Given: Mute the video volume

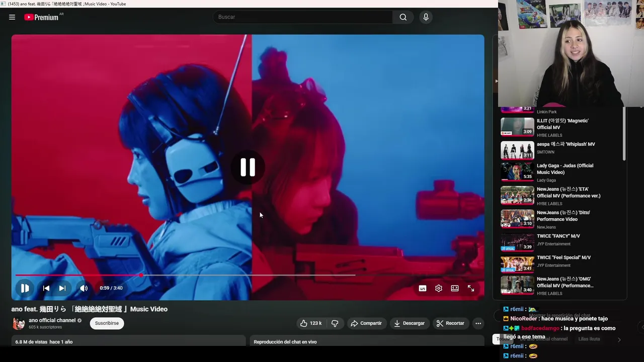Looking at the screenshot, I should 84,288.
